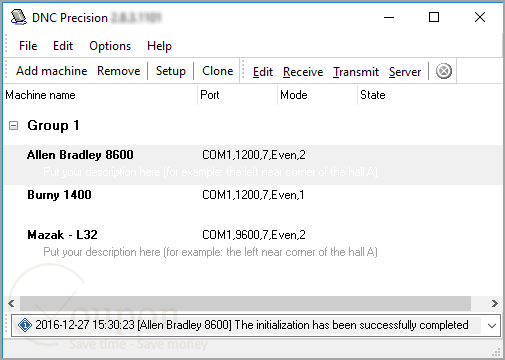The image size is (505, 360).
Task: Click Remove in the toolbar
Action: click(x=119, y=71)
